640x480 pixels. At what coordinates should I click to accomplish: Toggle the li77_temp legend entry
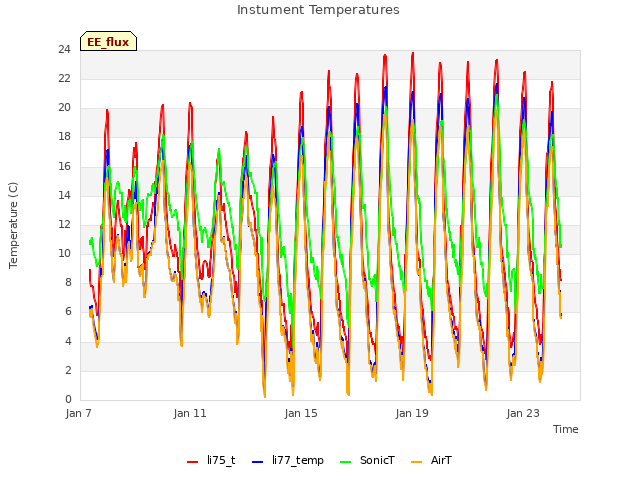click(x=288, y=460)
